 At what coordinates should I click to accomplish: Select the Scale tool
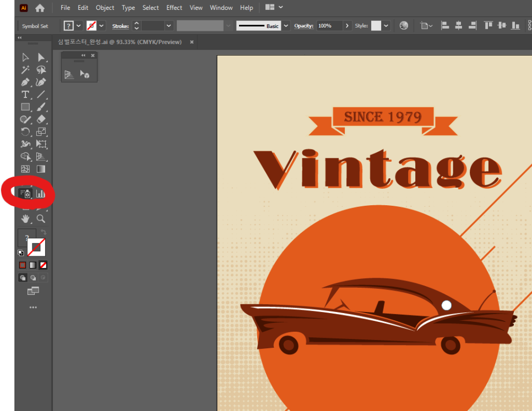(x=41, y=132)
